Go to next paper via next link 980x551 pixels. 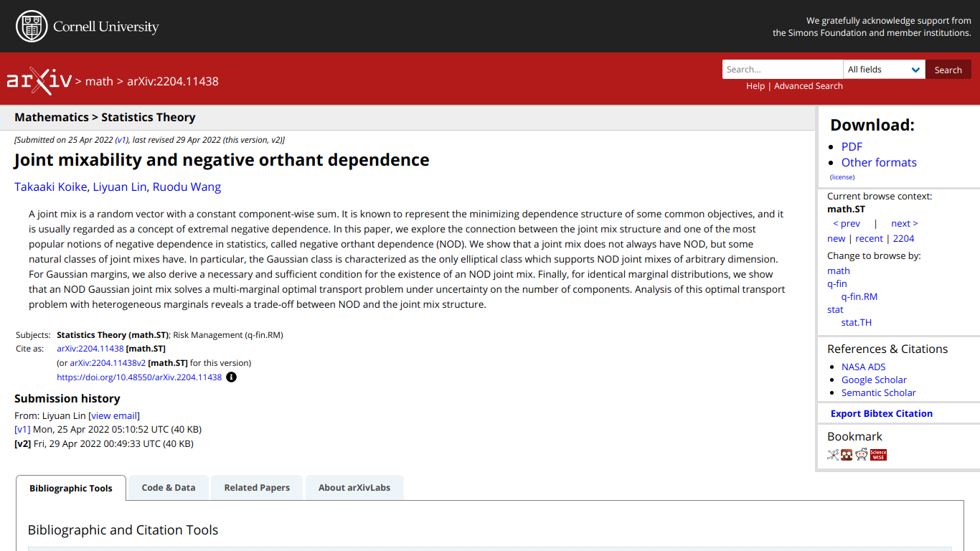point(903,223)
